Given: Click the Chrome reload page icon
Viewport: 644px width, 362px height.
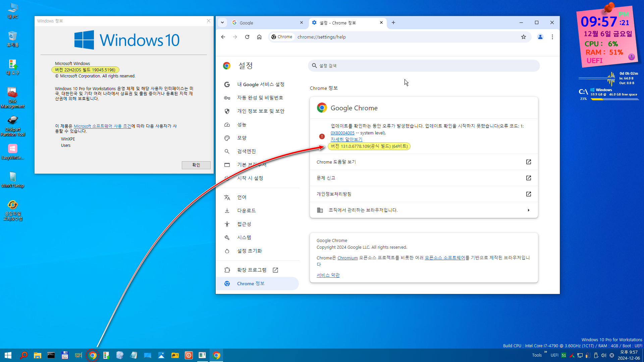Looking at the screenshot, I should [x=247, y=37].
